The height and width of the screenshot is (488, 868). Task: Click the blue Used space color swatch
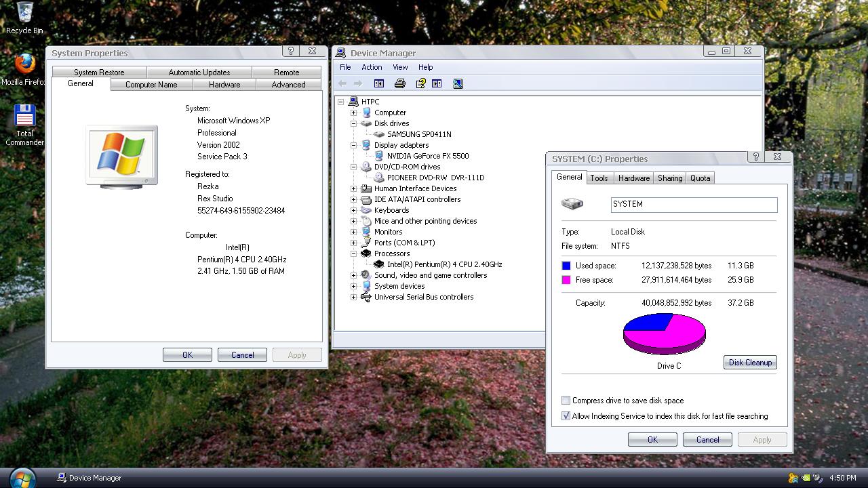click(x=566, y=266)
